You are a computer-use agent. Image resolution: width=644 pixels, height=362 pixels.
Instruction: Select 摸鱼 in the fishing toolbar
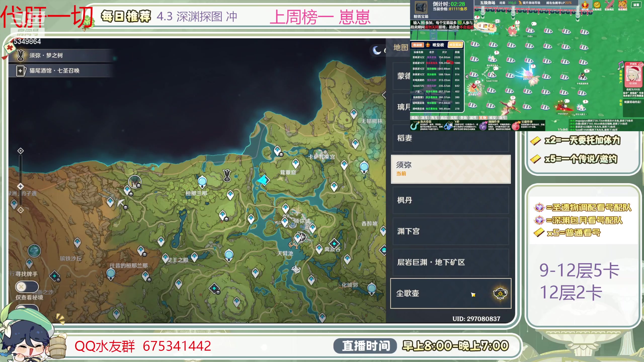415,118
